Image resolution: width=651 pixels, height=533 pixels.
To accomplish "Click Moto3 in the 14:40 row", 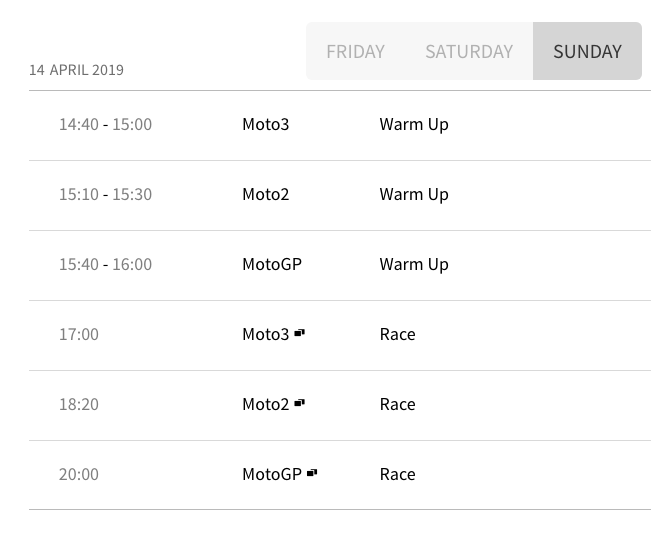I will (x=265, y=125).
